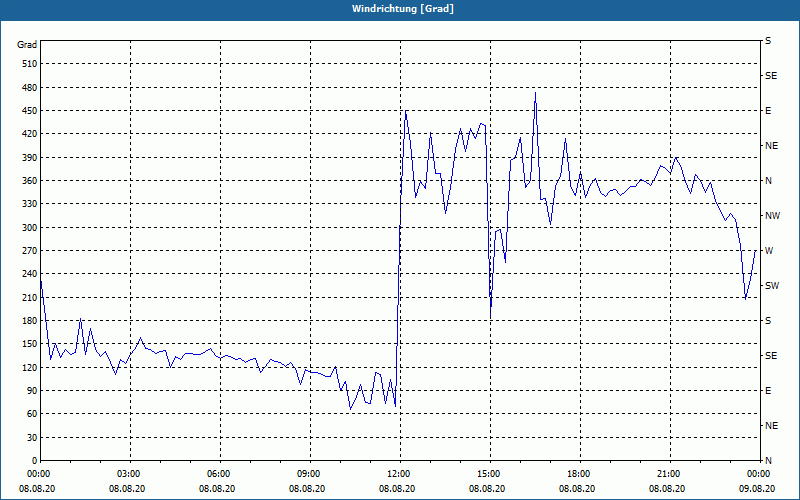Click the 12:00 time axis label
Screen dimensions: 800x500
point(397,474)
